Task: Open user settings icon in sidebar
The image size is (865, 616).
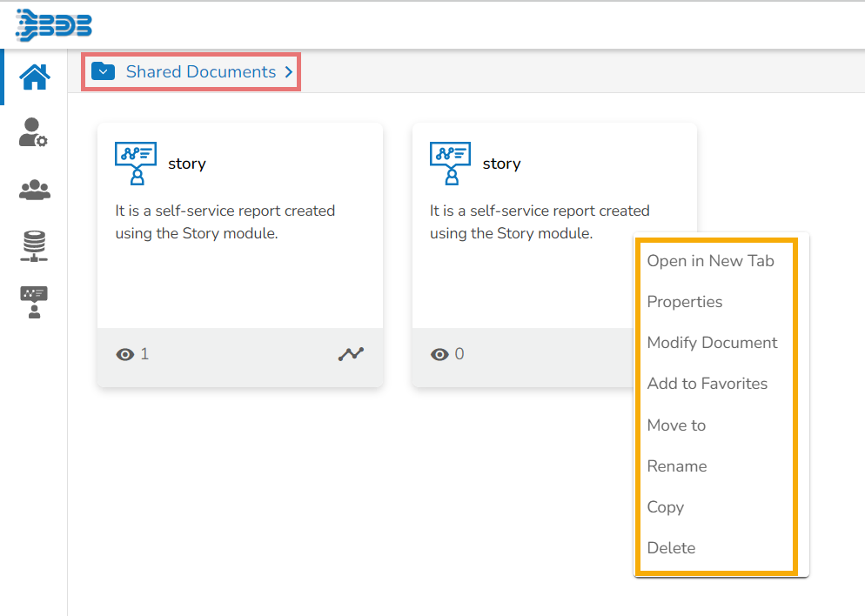Action: click(33, 133)
